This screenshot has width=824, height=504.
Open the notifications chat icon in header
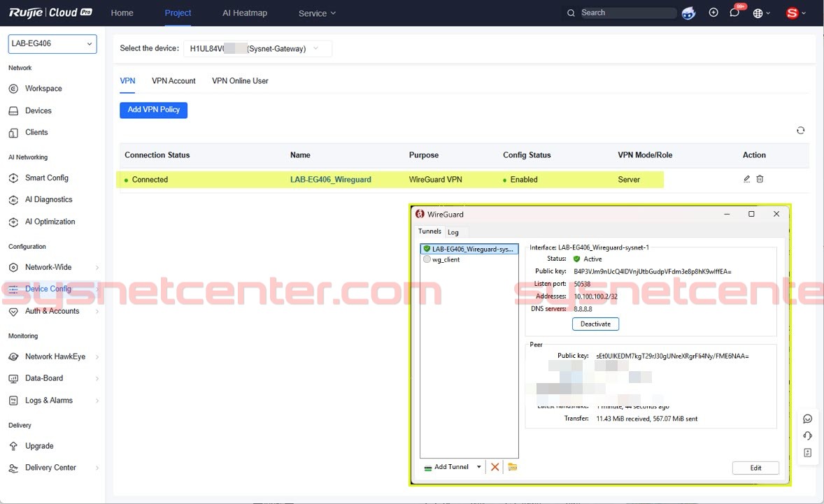click(x=734, y=13)
